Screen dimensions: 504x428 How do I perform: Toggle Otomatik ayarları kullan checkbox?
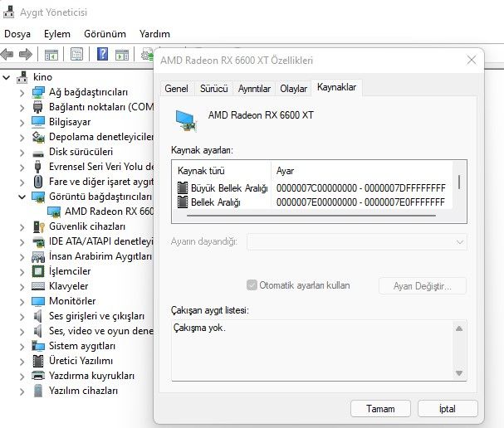252,285
